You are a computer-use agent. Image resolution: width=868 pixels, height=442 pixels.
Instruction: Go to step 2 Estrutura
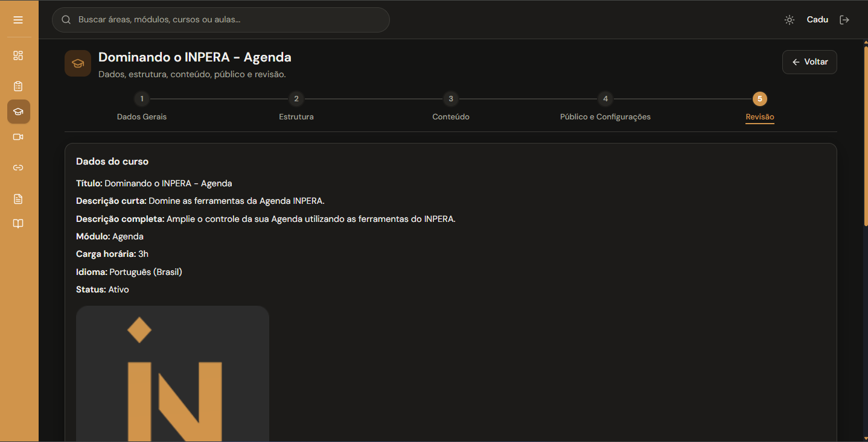[x=296, y=106]
